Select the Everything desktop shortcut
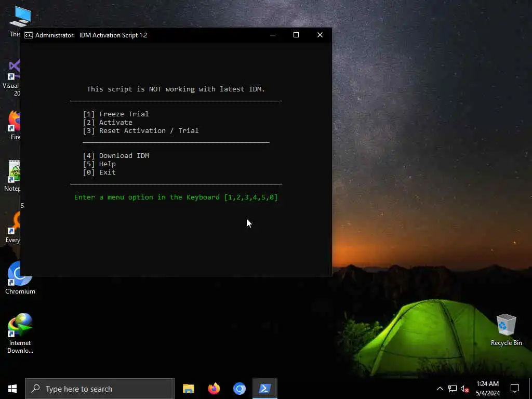The image size is (532, 399). [13, 228]
